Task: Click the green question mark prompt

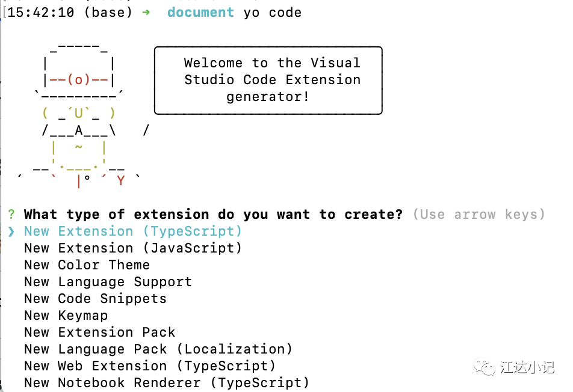Action: pyautogui.click(x=11, y=214)
